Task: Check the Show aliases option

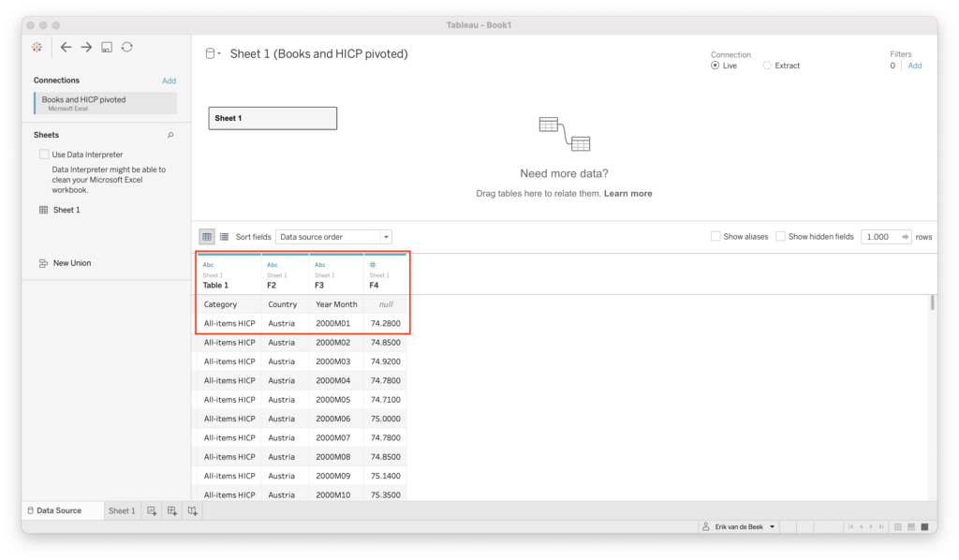Action: coord(716,236)
